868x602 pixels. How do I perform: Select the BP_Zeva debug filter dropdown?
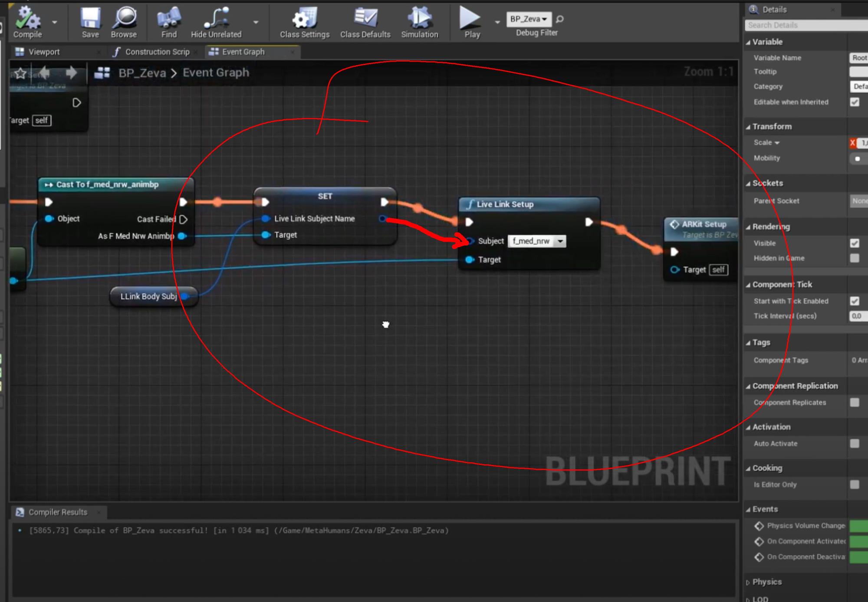pos(528,19)
